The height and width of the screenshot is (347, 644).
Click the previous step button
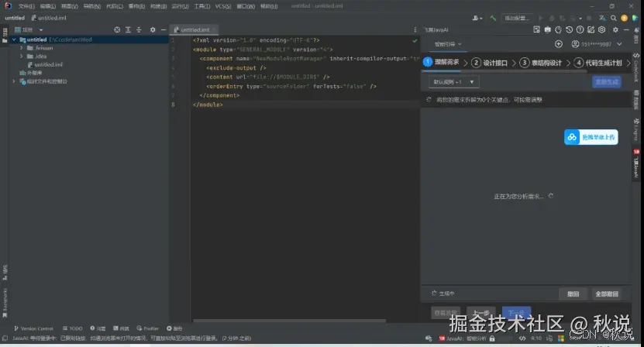(481, 313)
